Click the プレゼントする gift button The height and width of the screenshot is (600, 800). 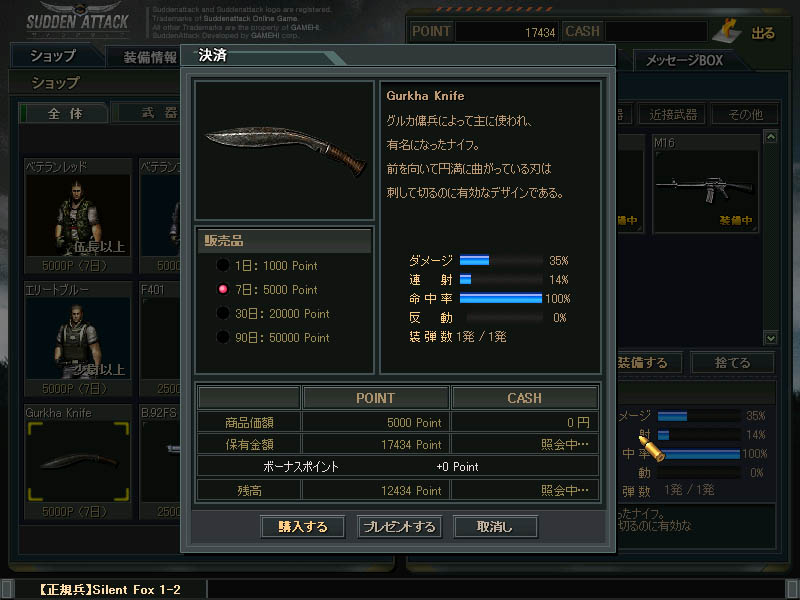pos(399,527)
